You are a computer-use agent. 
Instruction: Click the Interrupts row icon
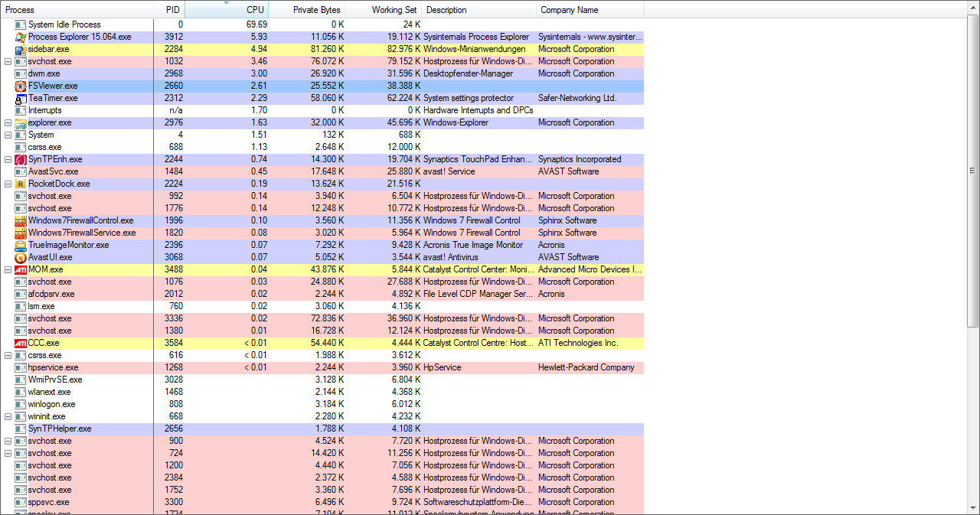[x=21, y=110]
